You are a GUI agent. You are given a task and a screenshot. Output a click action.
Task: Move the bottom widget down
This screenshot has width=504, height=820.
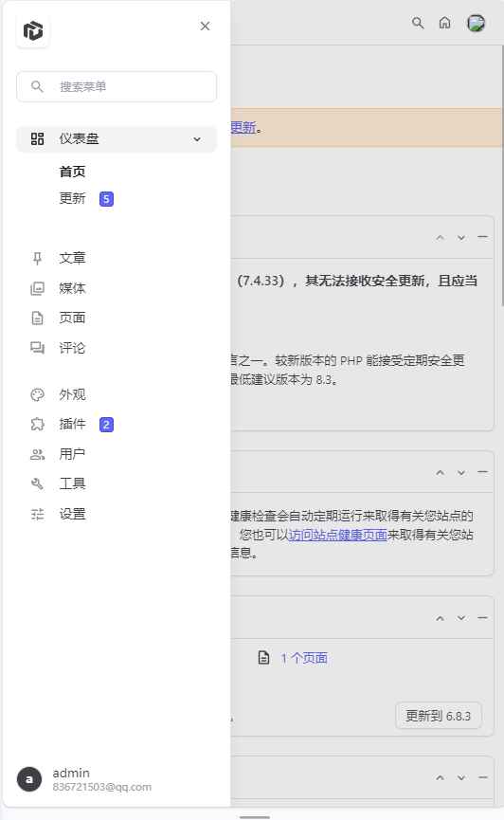click(461, 778)
